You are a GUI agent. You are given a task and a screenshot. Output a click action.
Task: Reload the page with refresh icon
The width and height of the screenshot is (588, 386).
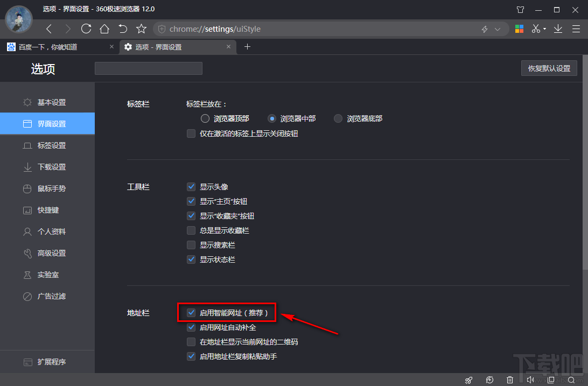point(86,29)
